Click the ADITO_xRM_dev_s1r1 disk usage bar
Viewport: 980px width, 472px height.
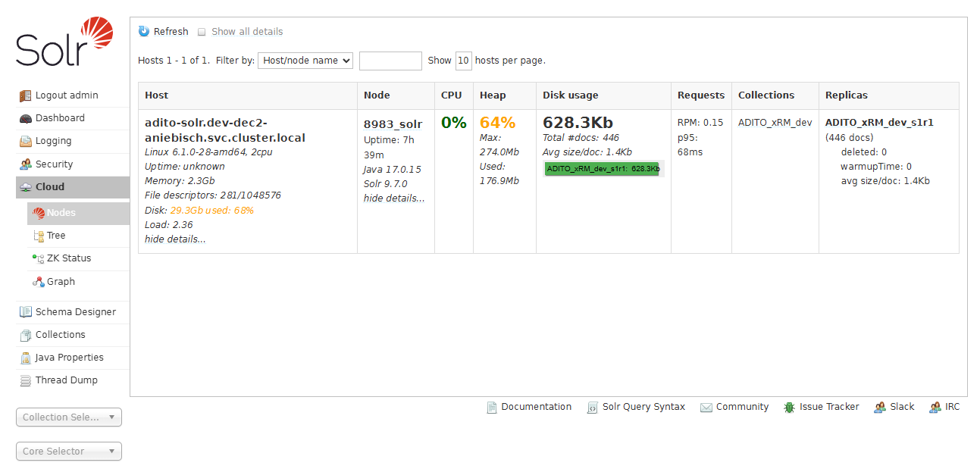(x=603, y=169)
